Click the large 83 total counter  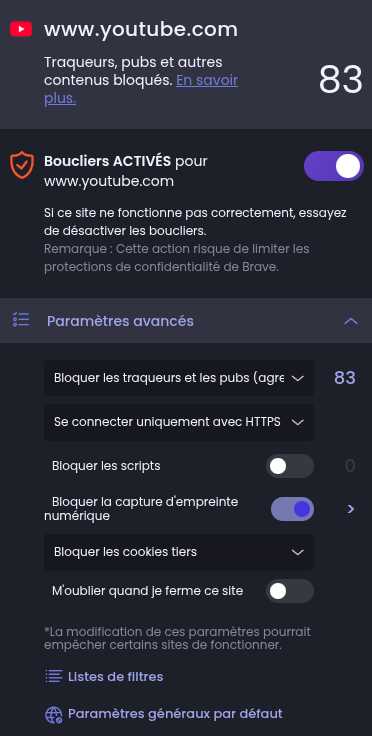(x=341, y=80)
